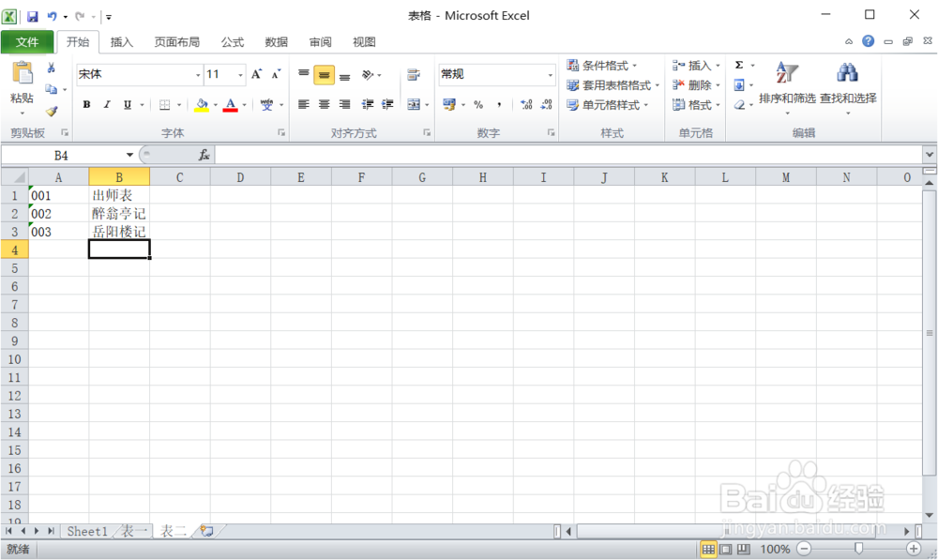Open the 文件 file tab

point(27,42)
